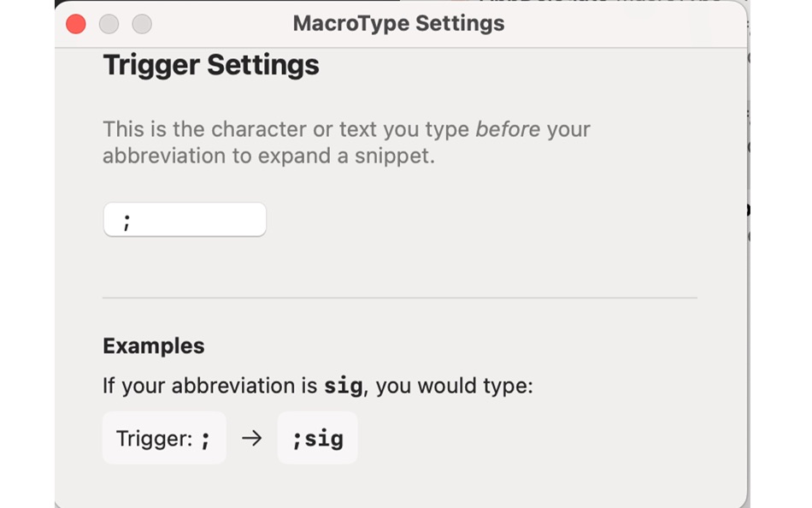Viewport: 812px width, 508px height.
Task: Click the MacroType Settings title bar
Action: click(397, 23)
